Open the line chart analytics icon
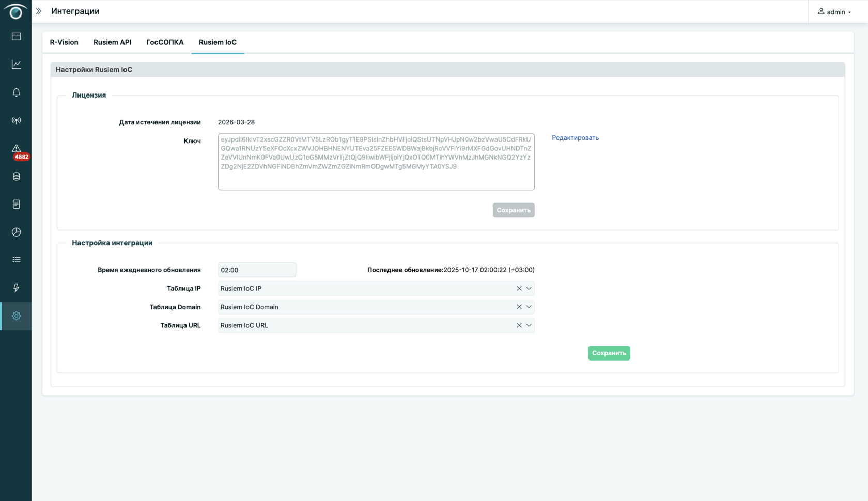 point(17,64)
